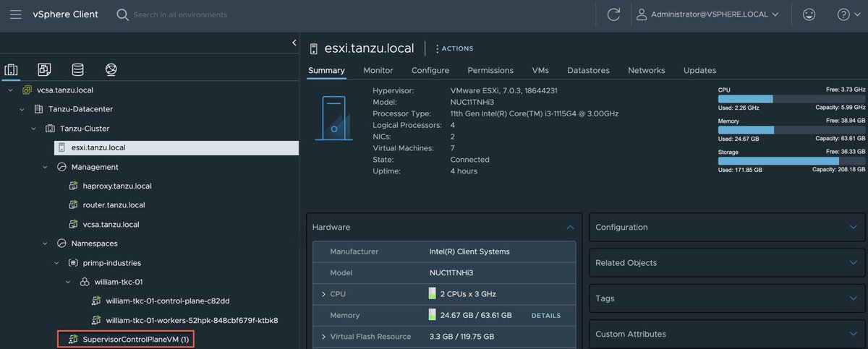
Task: Open the Updates tab
Action: 699,70
